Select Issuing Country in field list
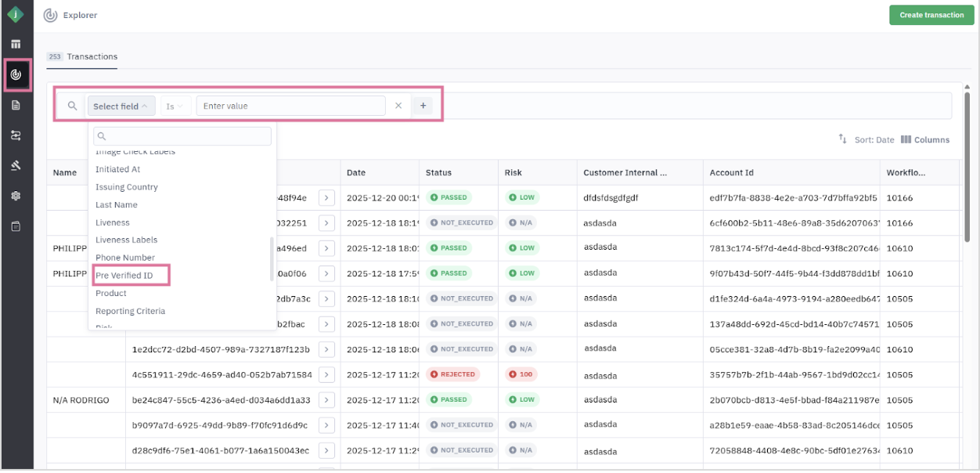The height and width of the screenshot is (473, 980). pyautogui.click(x=127, y=187)
